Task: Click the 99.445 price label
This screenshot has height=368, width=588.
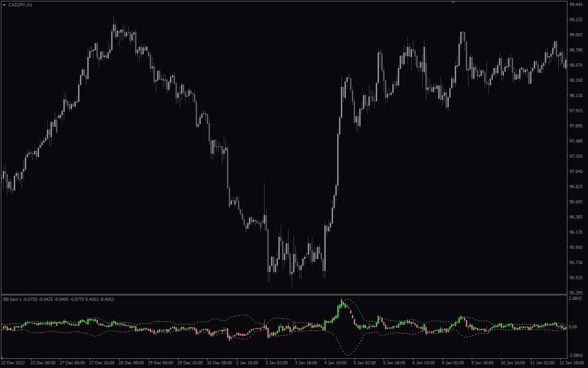Action: [x=576, y=5]
